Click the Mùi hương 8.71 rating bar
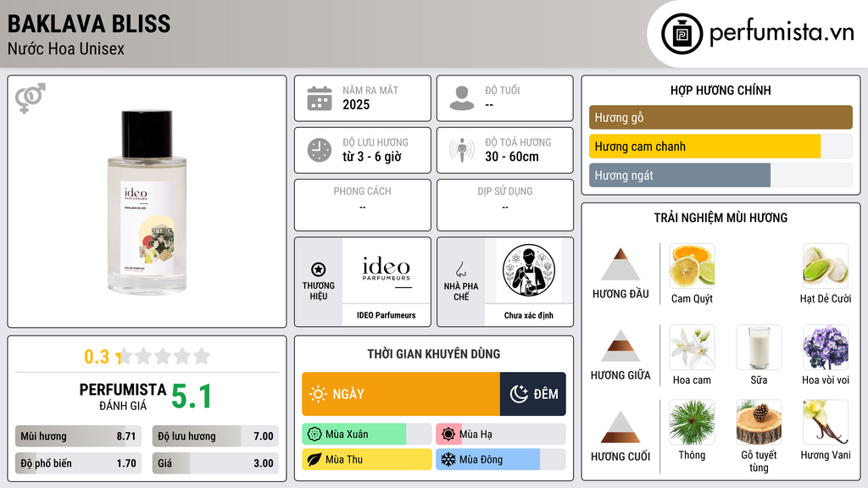The image size is (868, 488). 78,436
